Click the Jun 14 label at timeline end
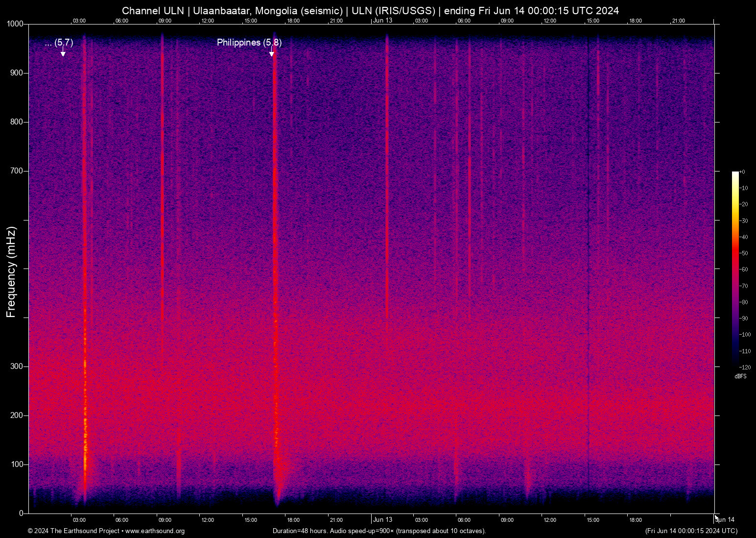This screenshot has width=756, height=538. click(724, 519)
